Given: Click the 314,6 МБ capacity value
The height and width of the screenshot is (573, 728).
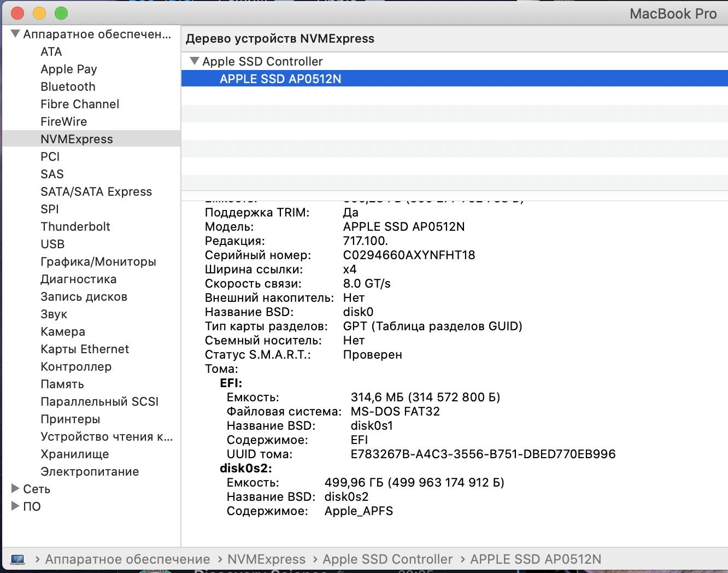Looking at the screenshot, I should coord(425,397).
